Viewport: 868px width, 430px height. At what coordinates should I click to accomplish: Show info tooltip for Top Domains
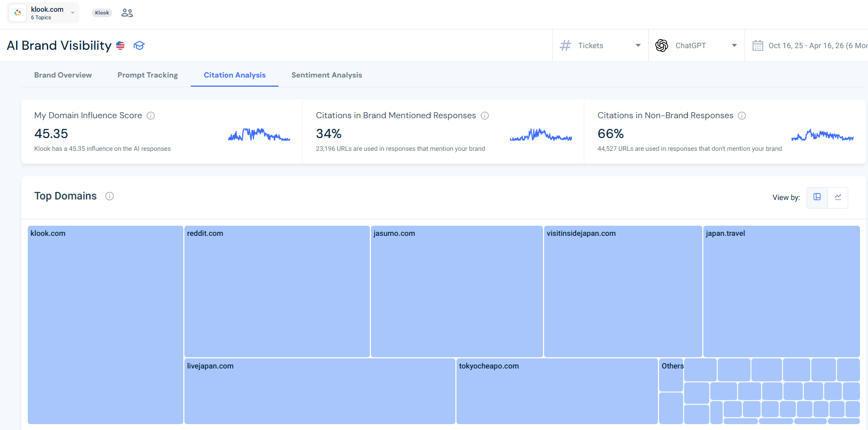click(x=110, y=196)
